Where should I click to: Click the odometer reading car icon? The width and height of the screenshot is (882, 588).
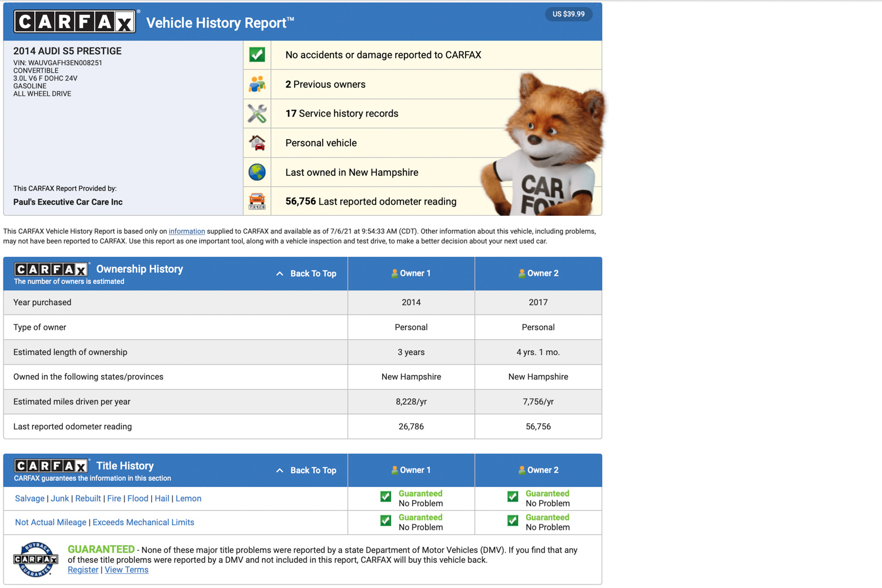[257, 201]
